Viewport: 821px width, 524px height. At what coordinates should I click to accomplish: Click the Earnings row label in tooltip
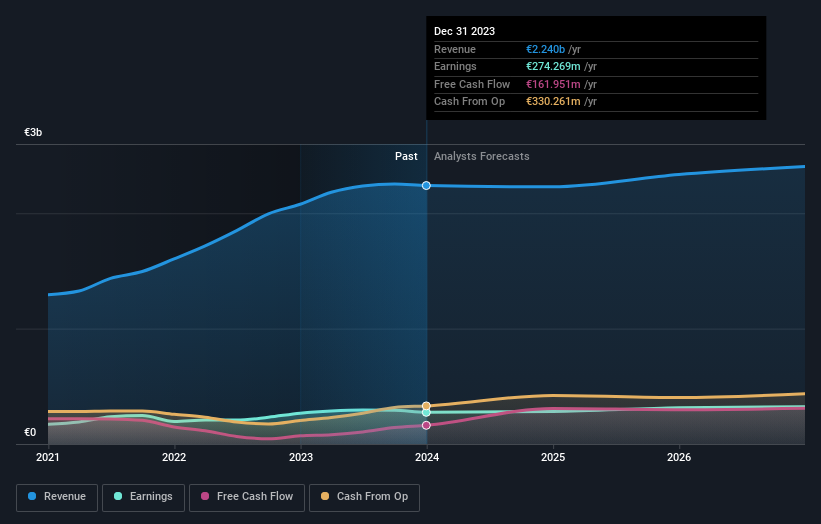coord(455,66)
